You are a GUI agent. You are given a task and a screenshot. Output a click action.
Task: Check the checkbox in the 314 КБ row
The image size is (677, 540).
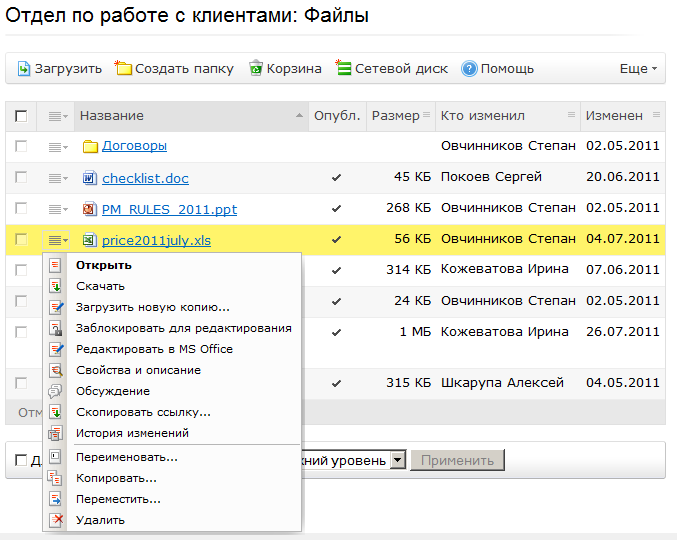pyautogui.click(x=21, y=270)
